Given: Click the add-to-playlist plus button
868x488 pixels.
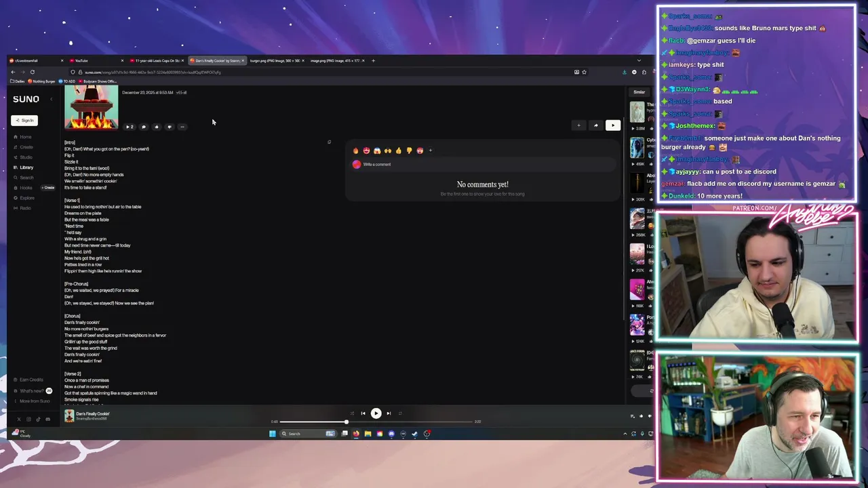Looking at the screenshot, I should point(578,125).
